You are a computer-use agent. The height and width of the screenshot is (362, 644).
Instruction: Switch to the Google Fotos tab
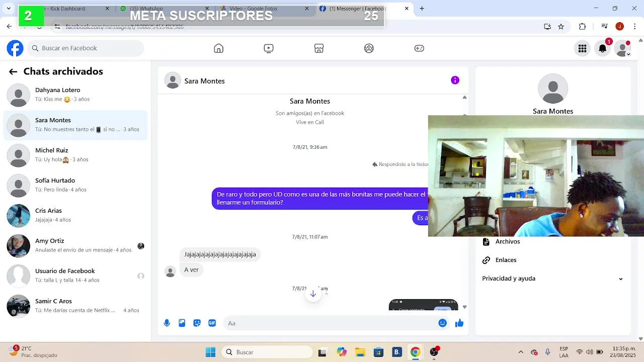265,9
